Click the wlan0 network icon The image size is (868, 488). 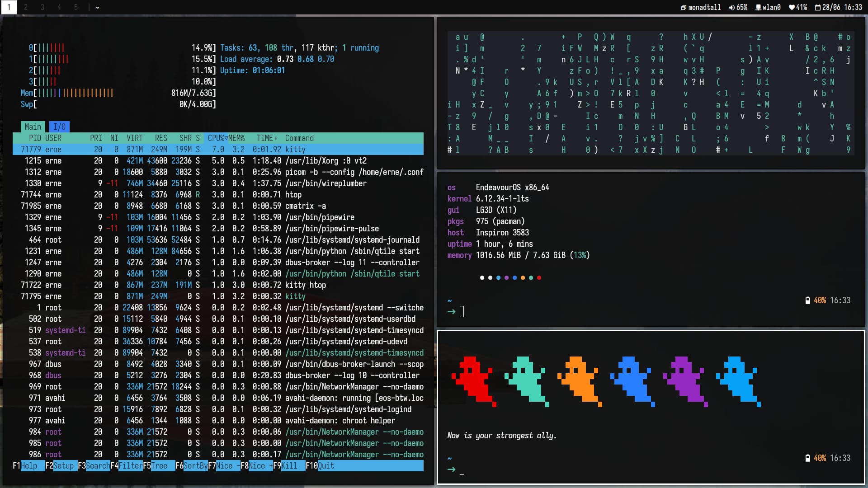click(x=758, y=7)
